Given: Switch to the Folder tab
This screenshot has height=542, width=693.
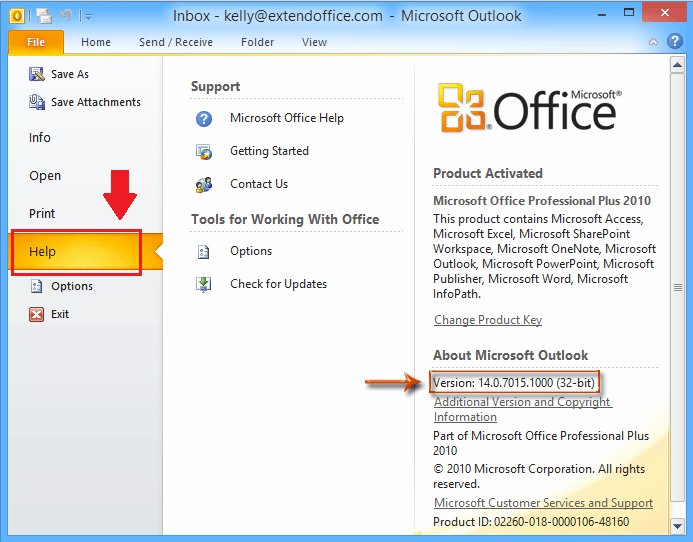Looking at the screenshot, I should (258, 42).
